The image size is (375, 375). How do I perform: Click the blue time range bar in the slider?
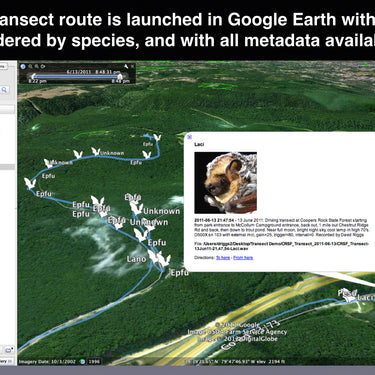click(x=76, y=77)
